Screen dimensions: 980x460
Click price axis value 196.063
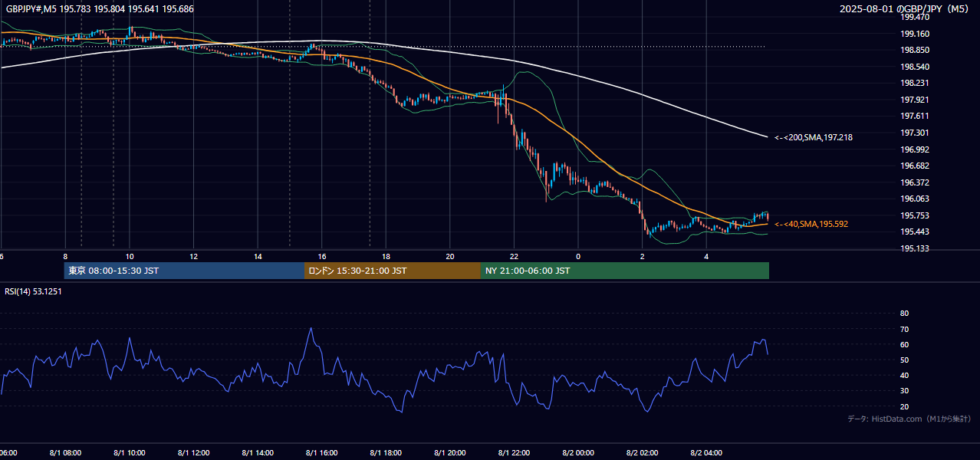point(915,199)
